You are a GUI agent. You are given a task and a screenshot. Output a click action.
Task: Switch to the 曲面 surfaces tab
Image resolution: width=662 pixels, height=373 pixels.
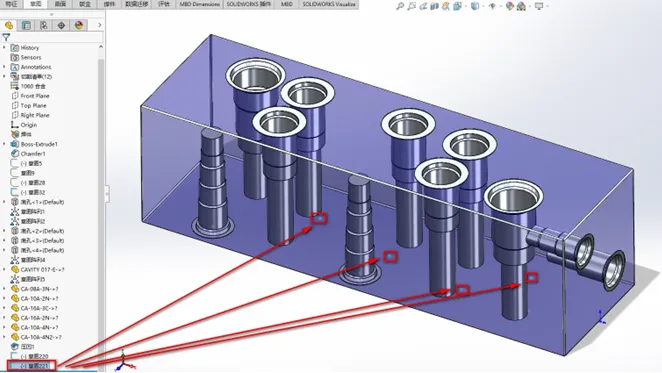click(60, 4)
